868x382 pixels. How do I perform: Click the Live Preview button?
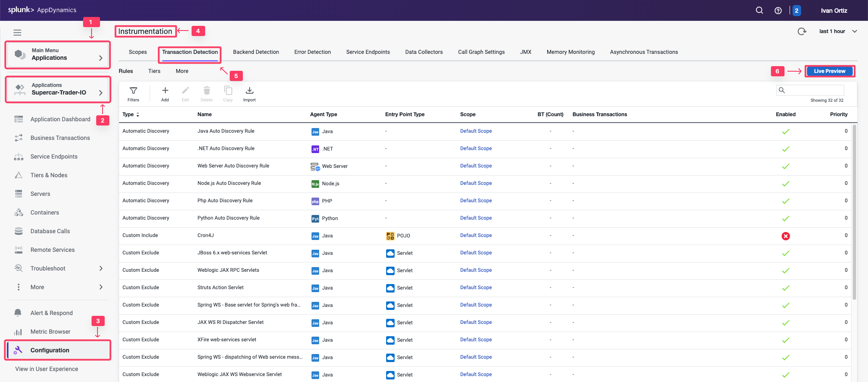point(829,71)
